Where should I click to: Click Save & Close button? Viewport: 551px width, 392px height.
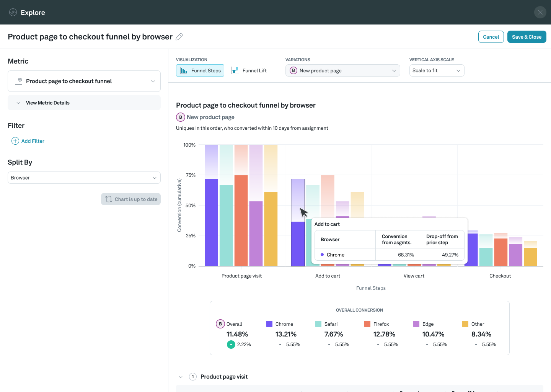[527, 37]
